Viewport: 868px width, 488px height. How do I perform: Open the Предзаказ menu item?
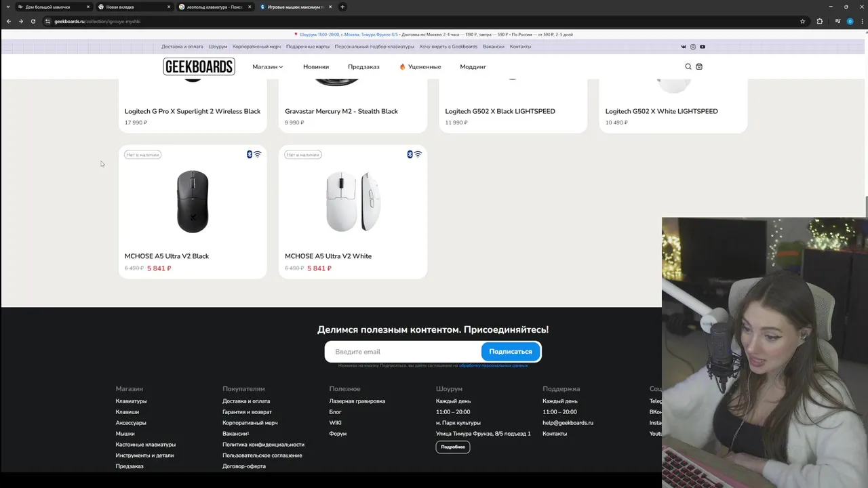click(x=363, y=67)
